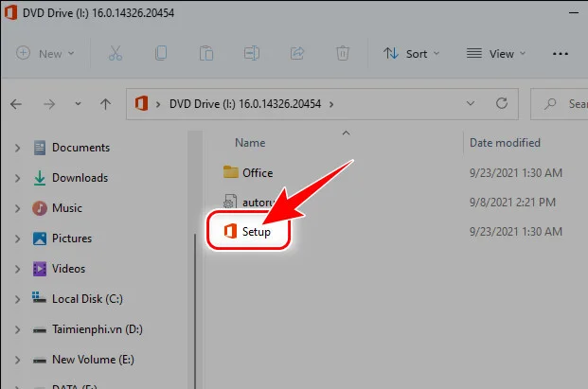The image size is (588, 389).
Task: Select the Office folder name
Action: click(258, 173)
